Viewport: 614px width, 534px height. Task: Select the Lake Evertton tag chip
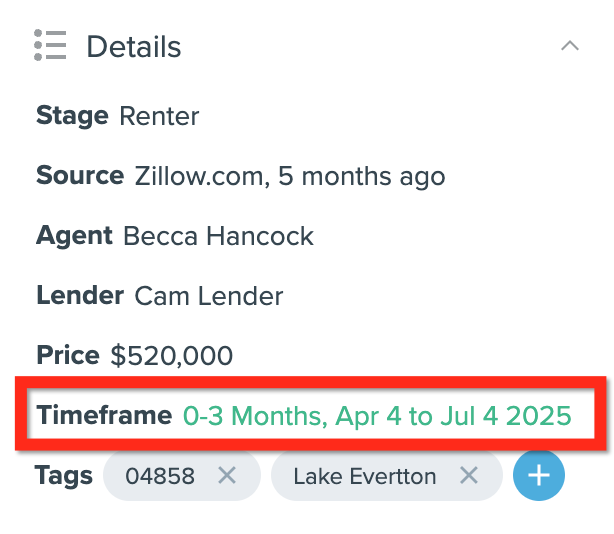(387, 476)
